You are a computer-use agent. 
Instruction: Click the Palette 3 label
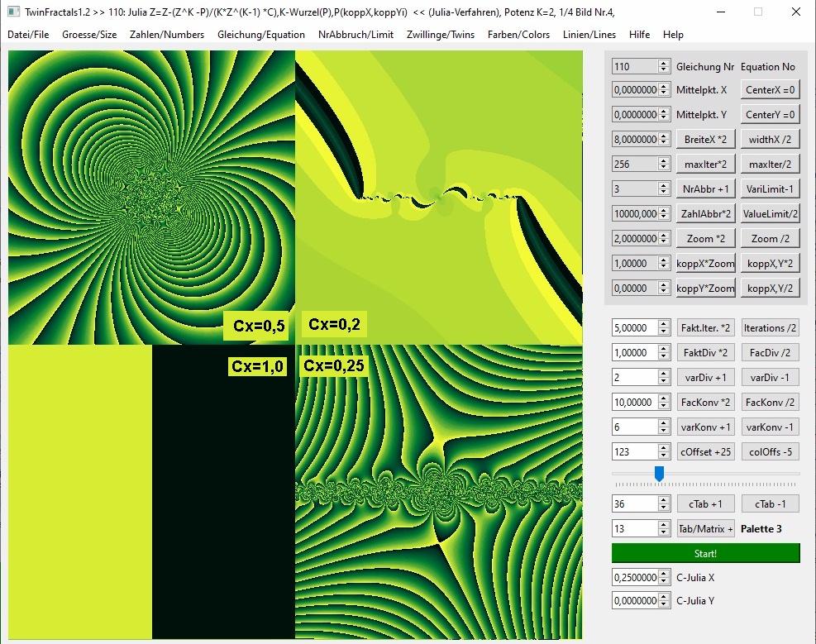coord(761,528)
